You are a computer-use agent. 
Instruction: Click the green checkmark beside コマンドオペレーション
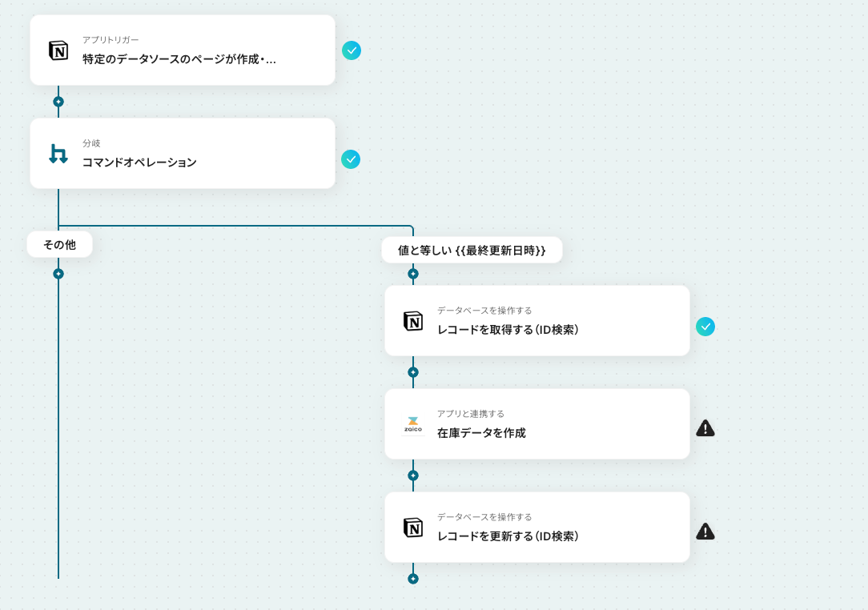coord(351,159)
